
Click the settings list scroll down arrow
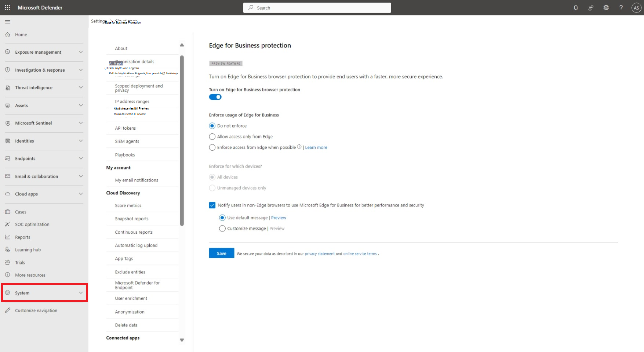click(182, 340)
